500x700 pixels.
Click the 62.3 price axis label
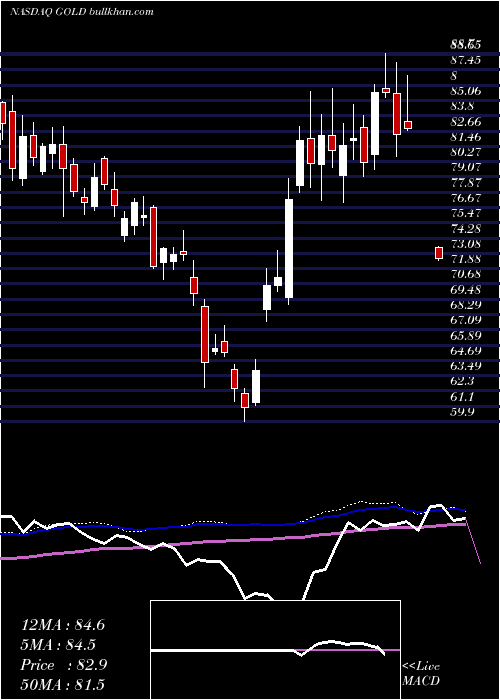click(463, 381)
